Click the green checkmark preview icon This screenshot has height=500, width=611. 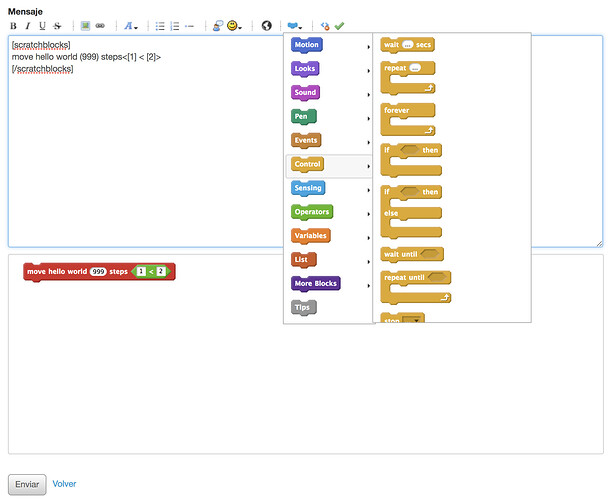(x=339, y=26)
